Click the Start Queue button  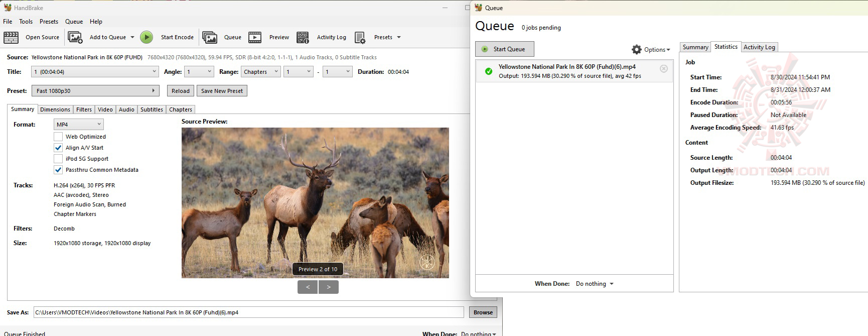[x=505, y=49]
